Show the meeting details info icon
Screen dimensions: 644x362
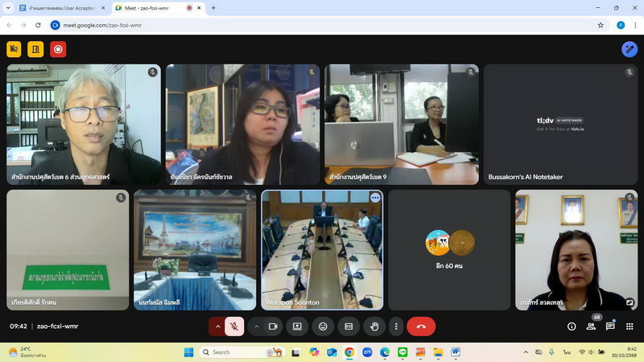(572, 327)
